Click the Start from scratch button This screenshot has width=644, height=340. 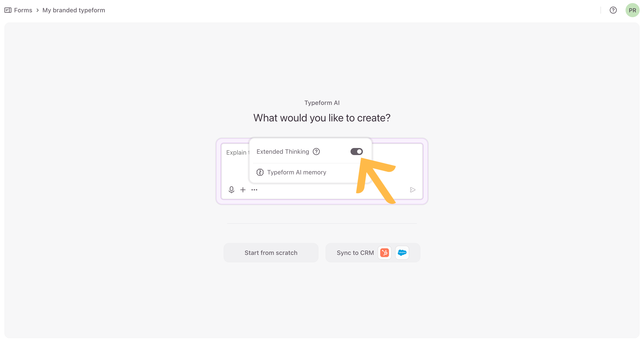tap(271, 253)
